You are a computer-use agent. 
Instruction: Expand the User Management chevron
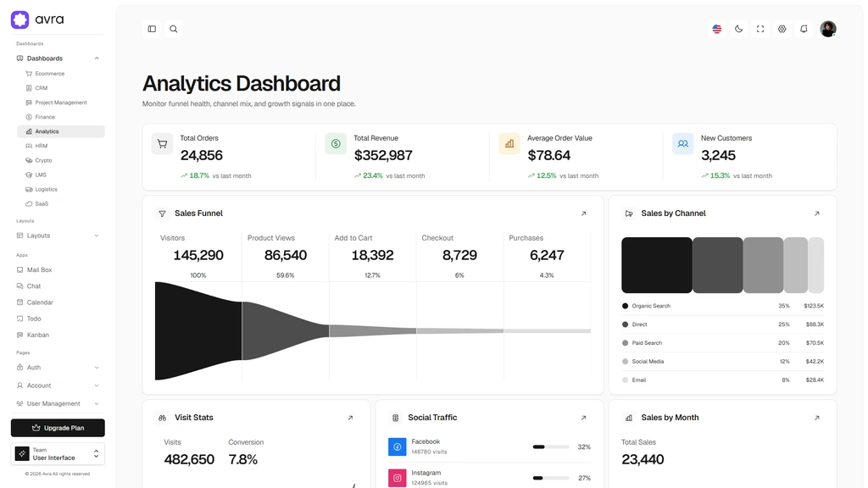[97, 404]
